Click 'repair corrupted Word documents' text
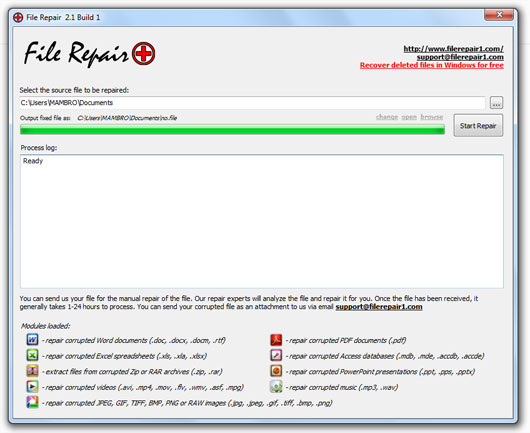530x433 pixels. [x=135, y=340]
